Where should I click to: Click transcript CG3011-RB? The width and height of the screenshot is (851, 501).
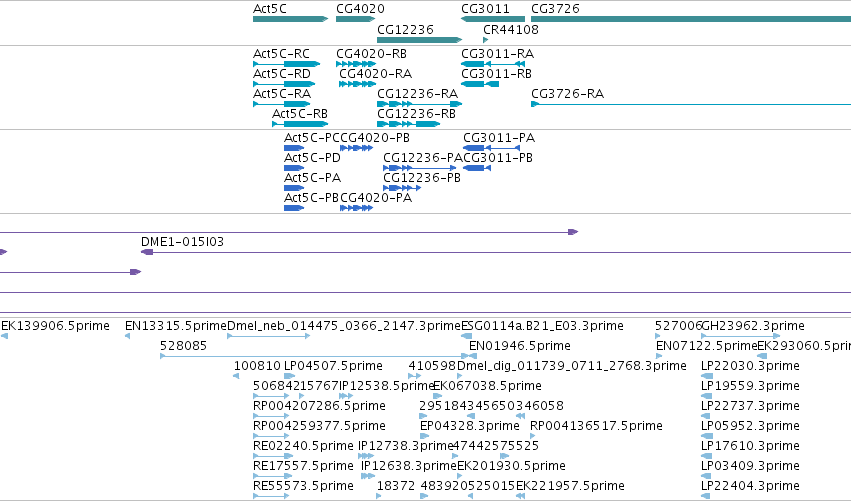pyautogui.click(x=480, y=84)
